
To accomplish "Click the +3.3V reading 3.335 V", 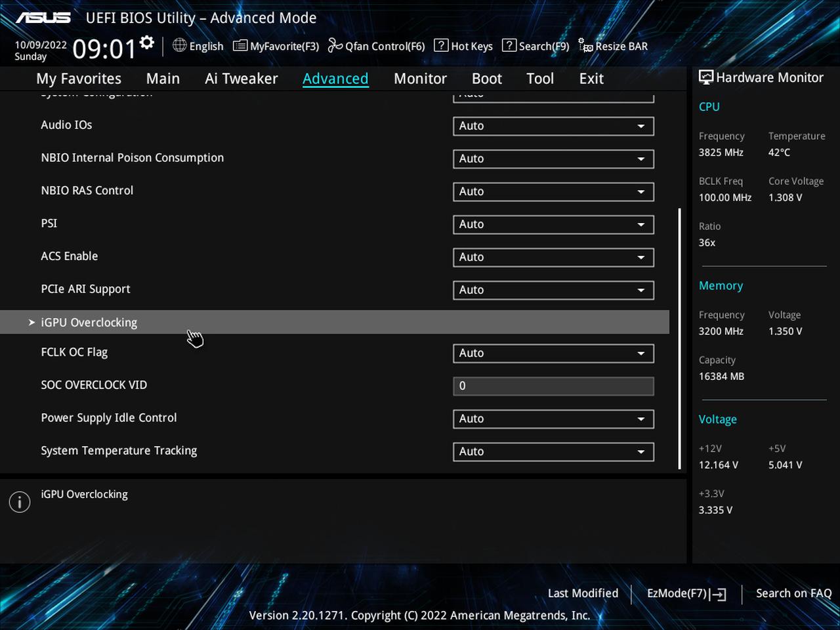I will [715, 511].
